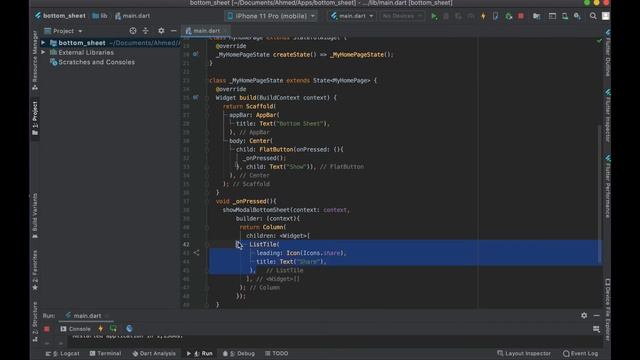Screen dimensions: 640x360
Task: Open Run panel settings gear
Action: [x=584, y=316]
